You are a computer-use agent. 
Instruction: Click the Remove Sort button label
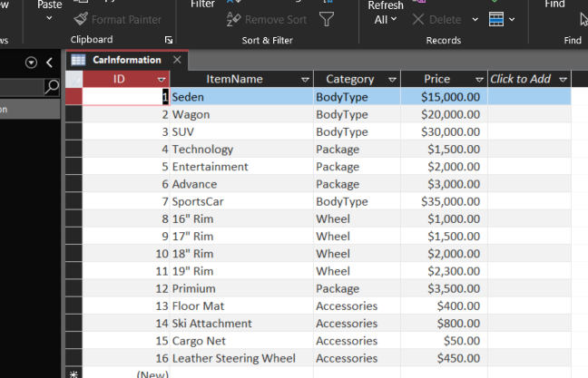[x=276, y=19]
